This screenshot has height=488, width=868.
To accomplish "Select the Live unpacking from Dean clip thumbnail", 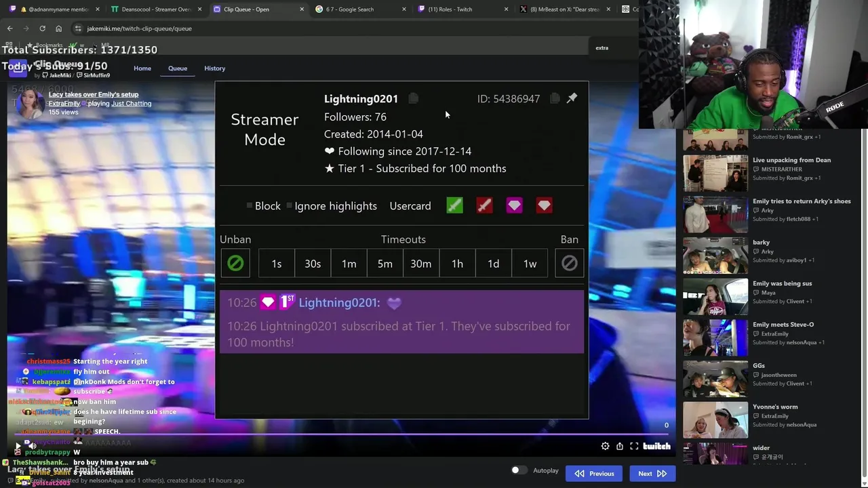I will (x=715, y=174).
